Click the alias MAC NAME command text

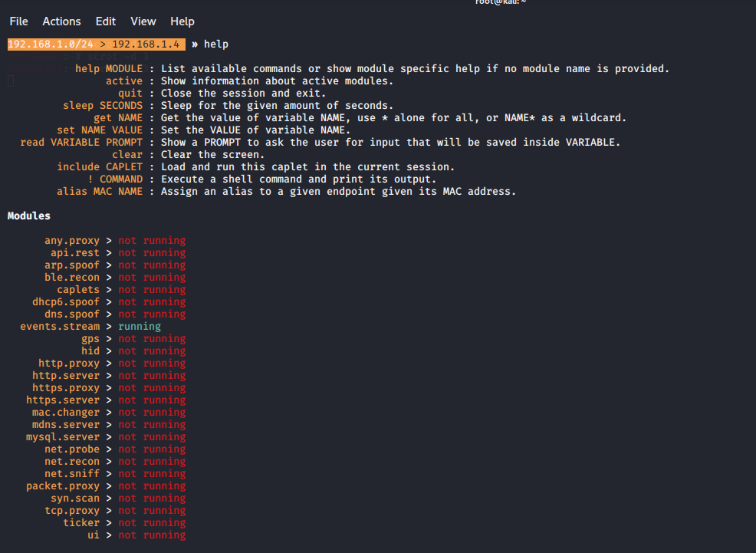click(100, 192)
